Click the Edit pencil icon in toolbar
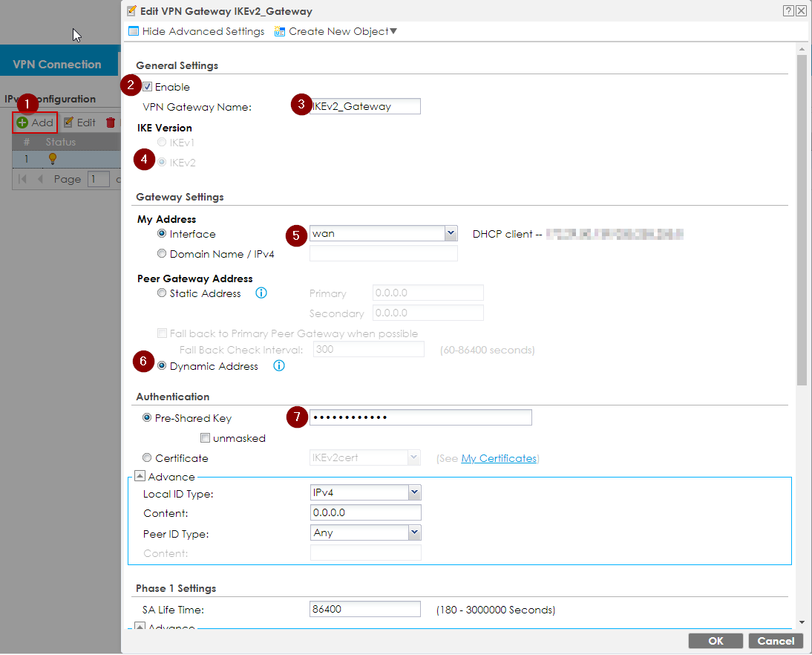812x655 pixels. pyautogui.click(x=68, y=123)
